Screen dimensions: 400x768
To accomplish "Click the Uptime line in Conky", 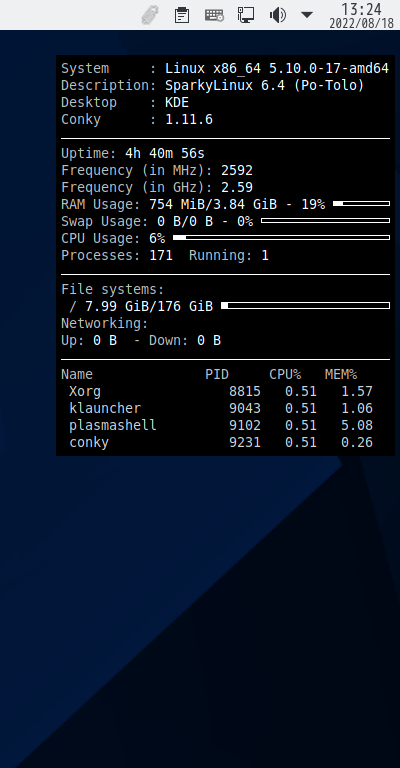I will [133, 153].
